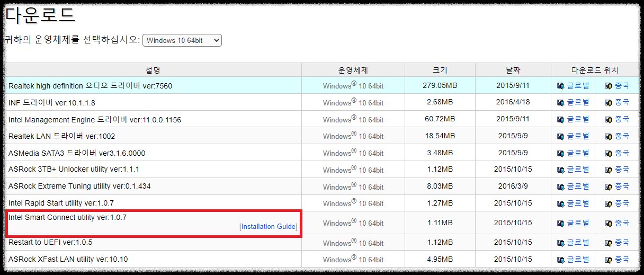Open the Installation Guide link for Intel Smart Connect
Viewport: 644px width, 275px height.
tap(269, 226)
